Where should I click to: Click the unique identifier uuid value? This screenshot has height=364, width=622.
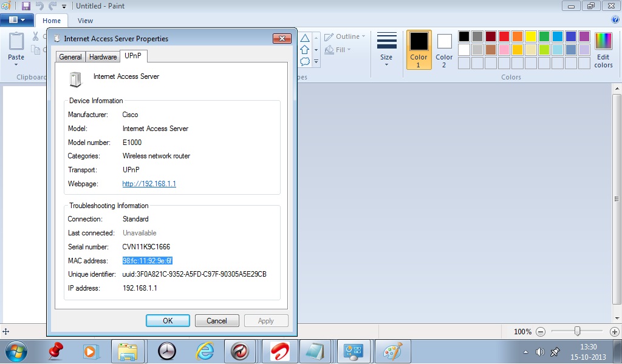click(194, 274)
